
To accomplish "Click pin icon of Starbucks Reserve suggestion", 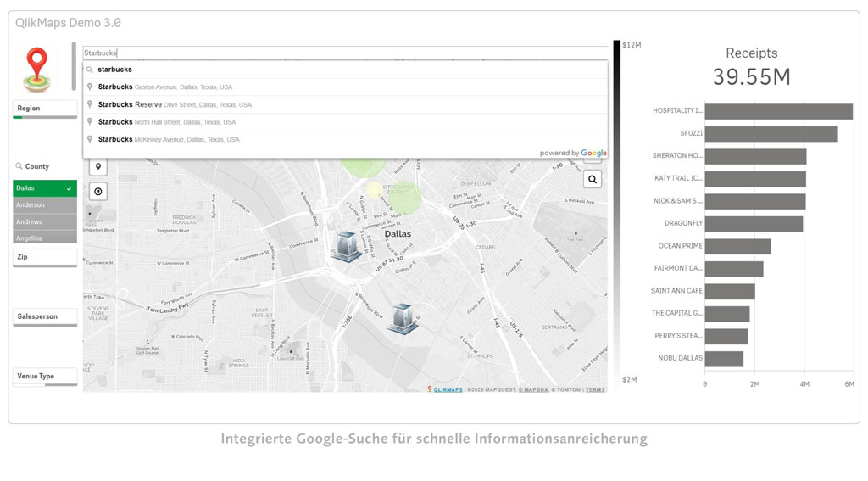I will [90, 104].
